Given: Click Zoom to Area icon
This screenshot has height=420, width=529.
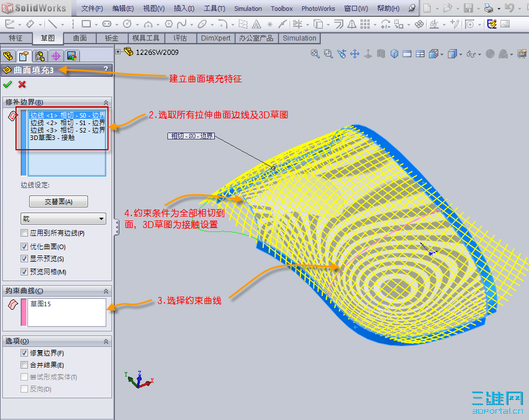Looking at the screenshot, I should [x=328, y=54].
